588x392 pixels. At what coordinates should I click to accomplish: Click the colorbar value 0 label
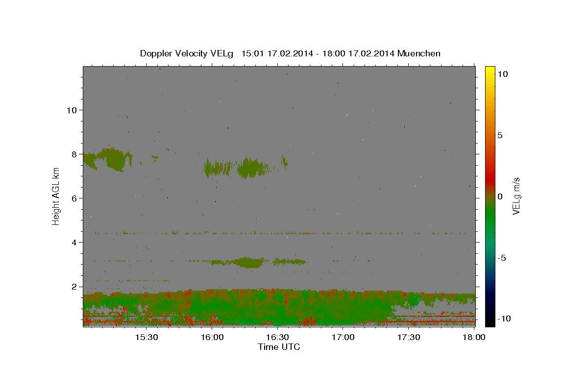500,196
